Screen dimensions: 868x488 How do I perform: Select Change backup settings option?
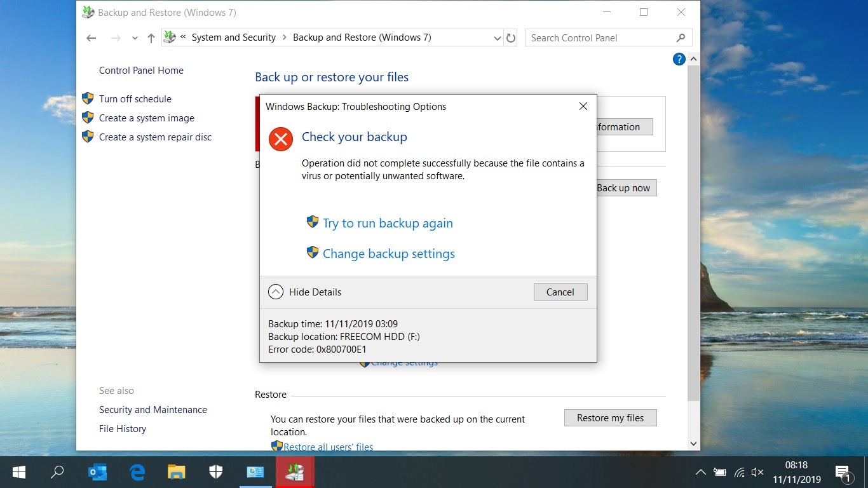click(388, 254)
